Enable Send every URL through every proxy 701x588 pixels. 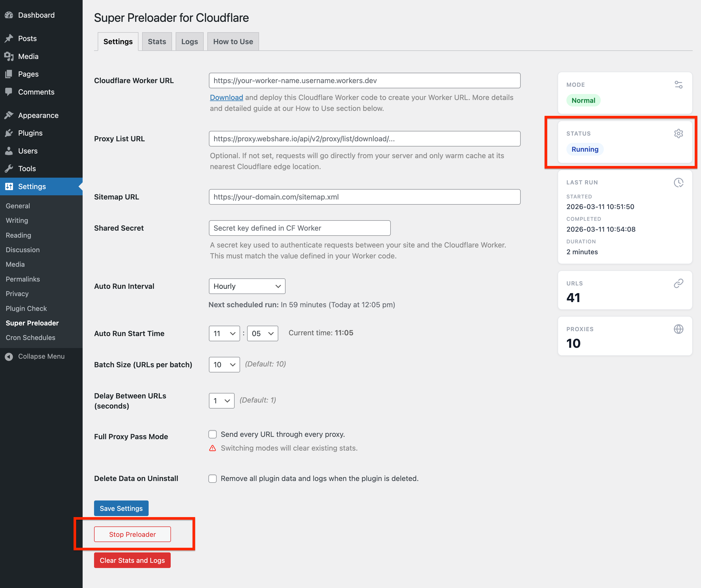click(x=213, y=434)
